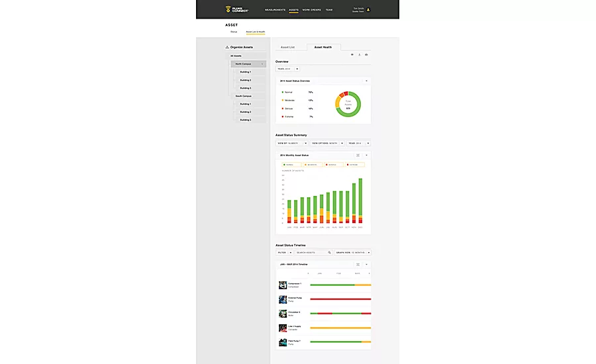This screenshot has height=364, width=596.
Task: Toggle the Moderate legend filter in chart
Action: tap(313, 164)
